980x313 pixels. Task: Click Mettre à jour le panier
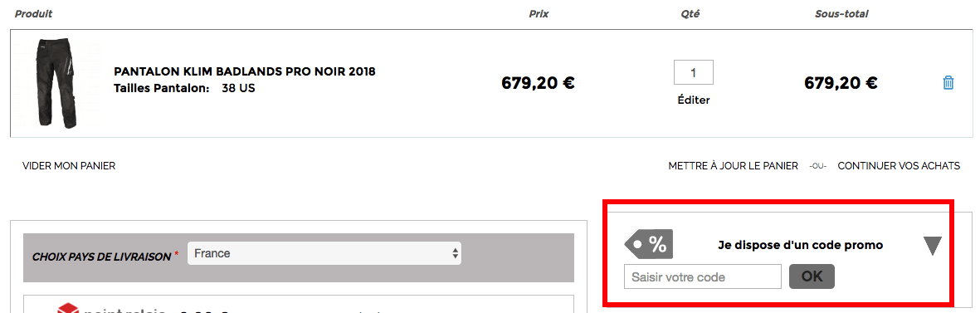733,165
